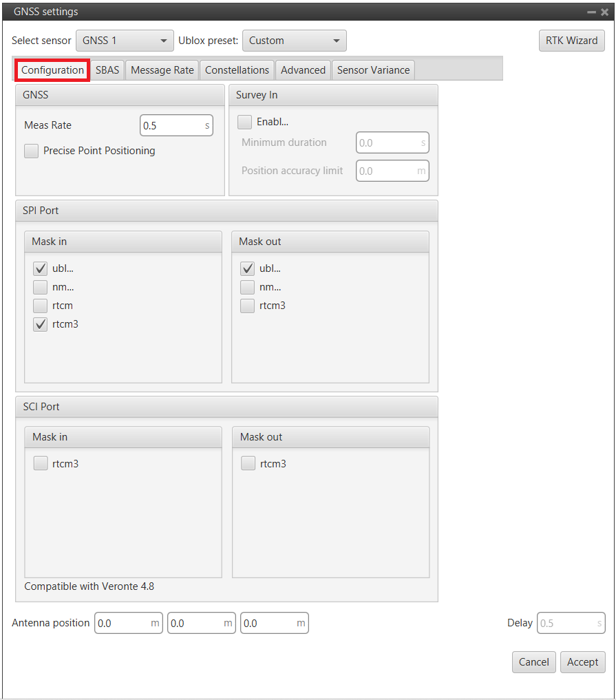
Task: Open the Advanced tab
Action: point(303,70)
